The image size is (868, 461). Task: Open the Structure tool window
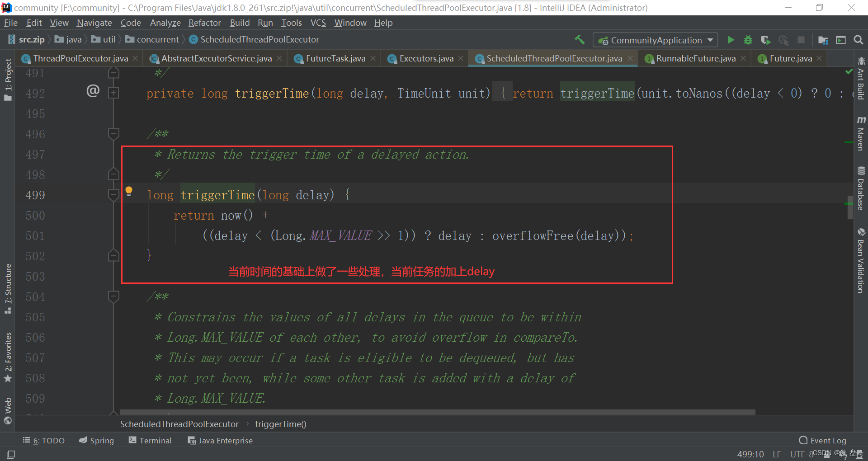(x=8, y=289)
